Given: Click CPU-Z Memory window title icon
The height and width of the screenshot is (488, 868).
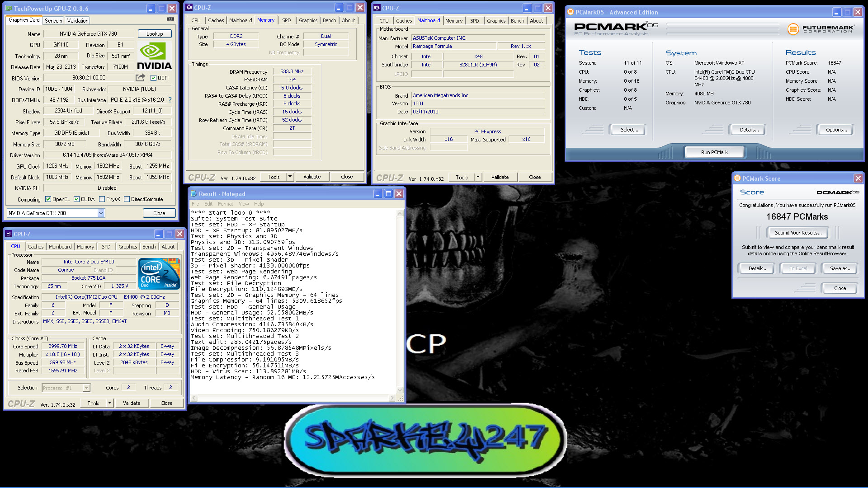Looking at the screenshot, I should point(189,8).
